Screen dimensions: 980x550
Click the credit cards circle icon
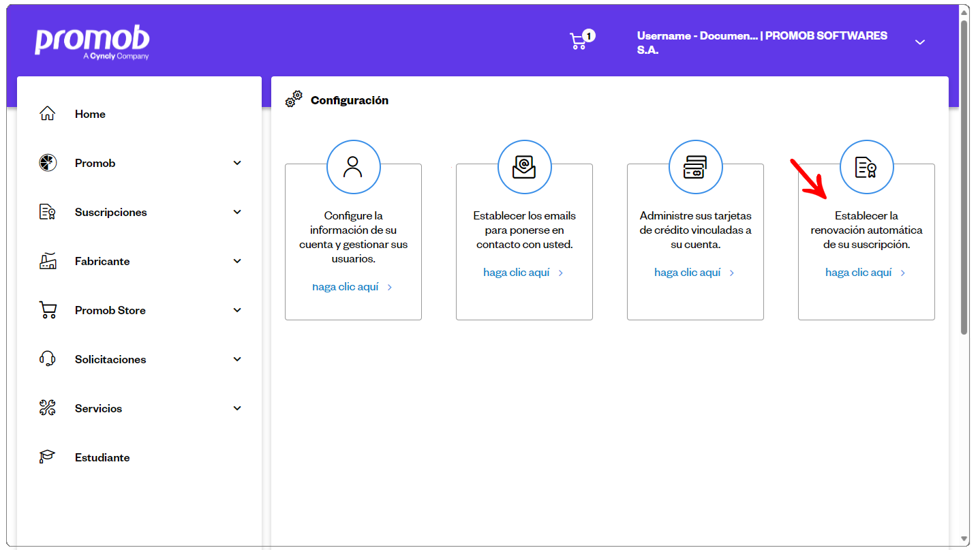point(695,167)
